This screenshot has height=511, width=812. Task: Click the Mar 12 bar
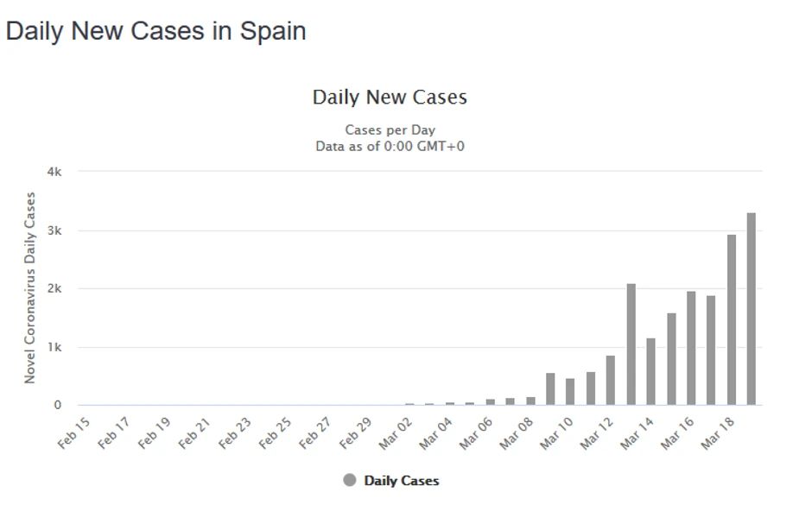[611, 381]
